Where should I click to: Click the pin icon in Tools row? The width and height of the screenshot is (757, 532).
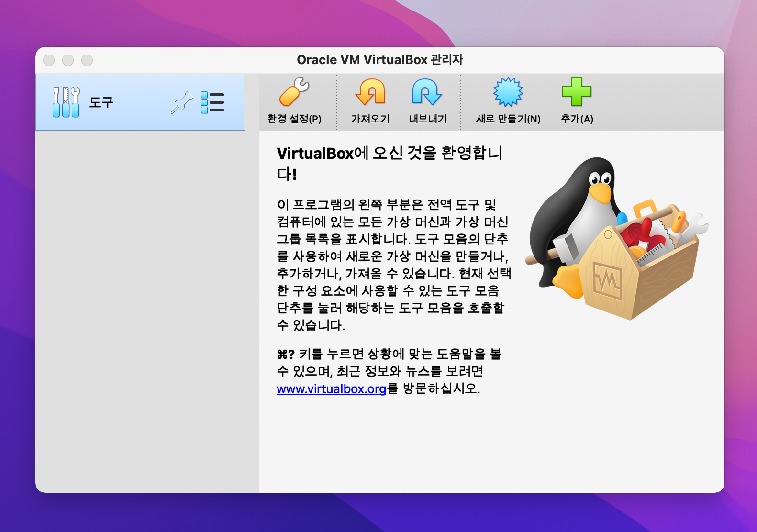tap(181, 102)
